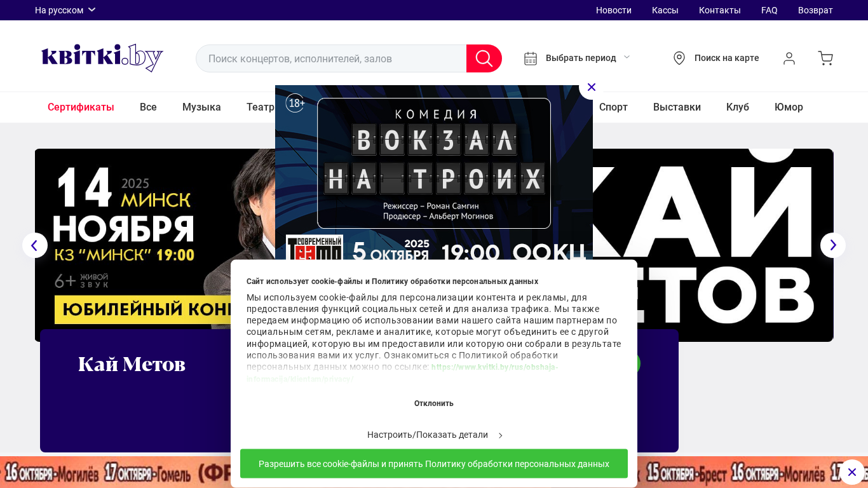Close the Вокзал на троих popup
The height and width of the screenshot is (488, 868).
(x=592, y=87)
